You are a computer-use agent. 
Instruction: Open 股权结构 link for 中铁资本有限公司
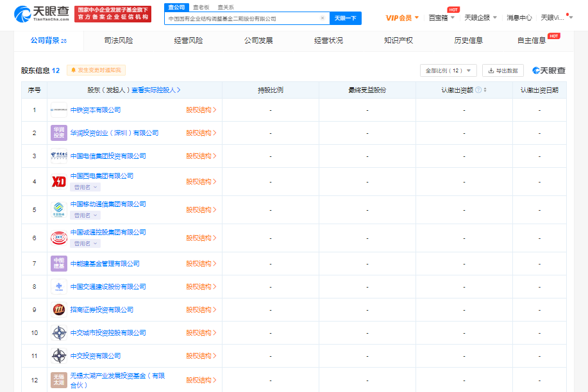tap(201, 110)
